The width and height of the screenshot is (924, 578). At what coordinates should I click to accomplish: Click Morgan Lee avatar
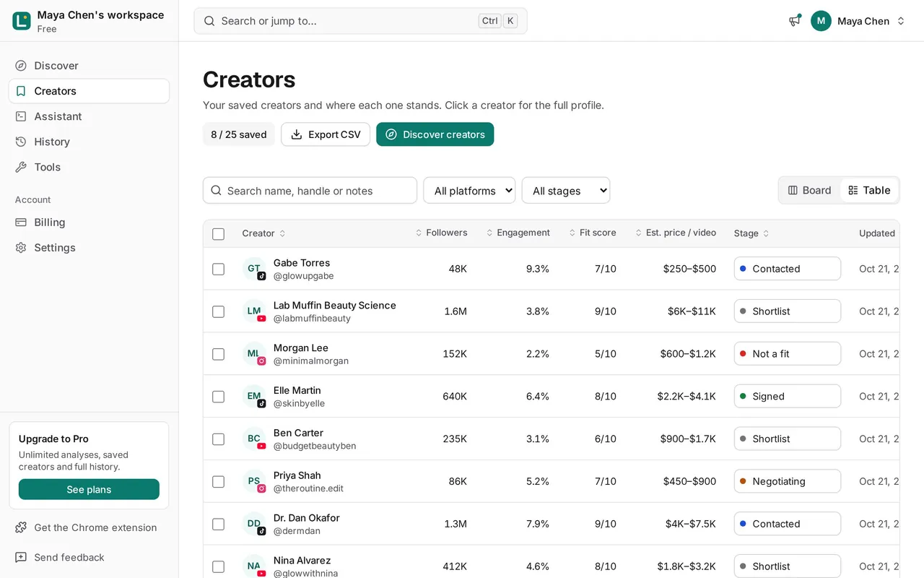tap(254, 354)
